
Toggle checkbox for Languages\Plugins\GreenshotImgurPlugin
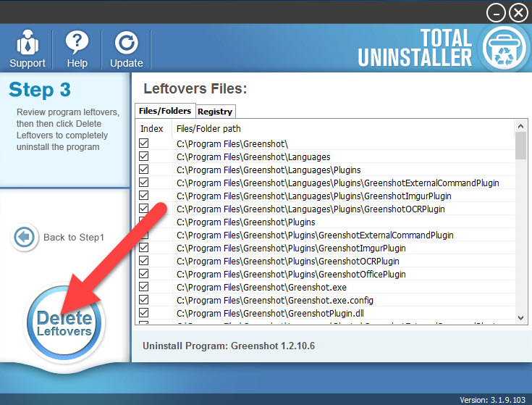tap(144, 196)
